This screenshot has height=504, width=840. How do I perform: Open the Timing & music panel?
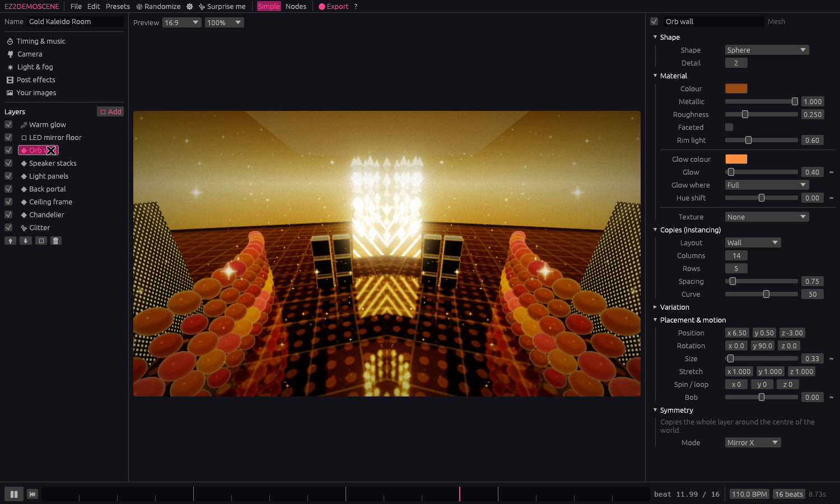pos(36,41)
